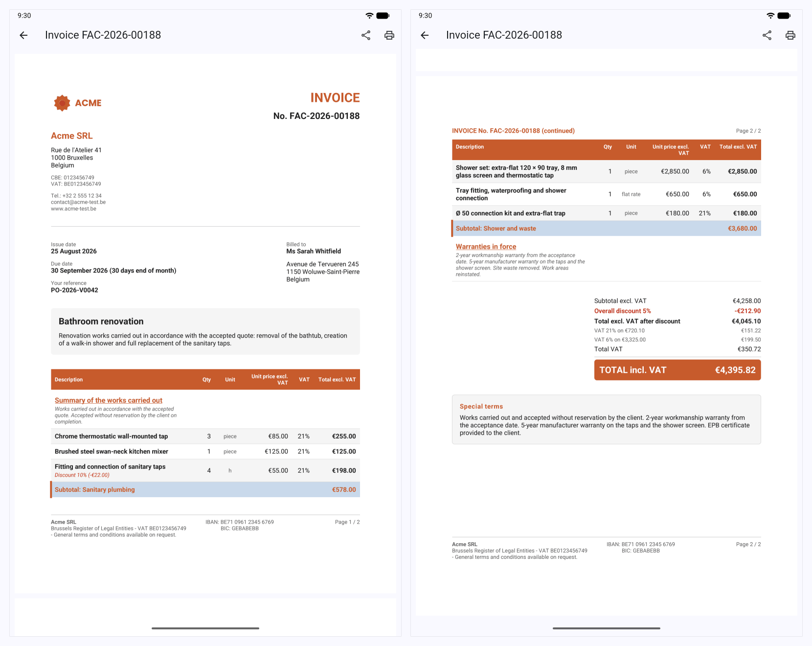Viewport: 812px width, 646px height.
Task: Tap the print icon in the right invoice screen
Action: coord(790,35)
